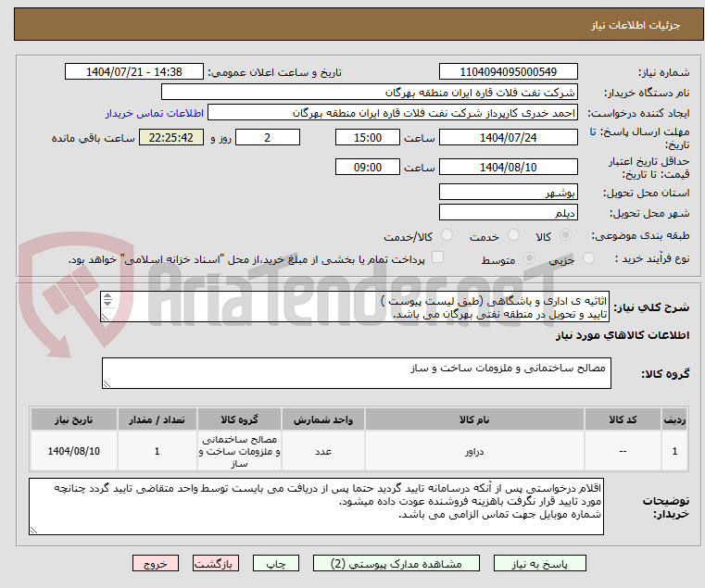Click the واحد شمارش column header
Image resolution: width=705 pixels, height=588 pixels.
point(323,419)
